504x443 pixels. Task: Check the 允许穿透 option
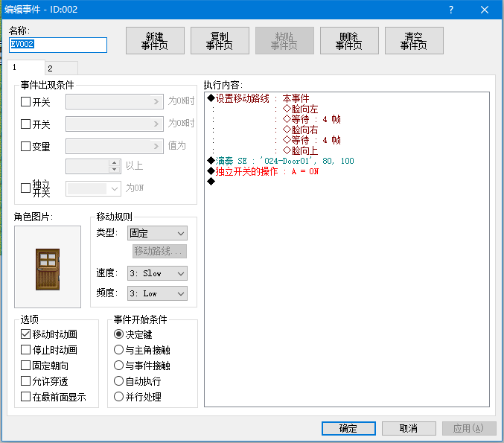coord(25,381)
